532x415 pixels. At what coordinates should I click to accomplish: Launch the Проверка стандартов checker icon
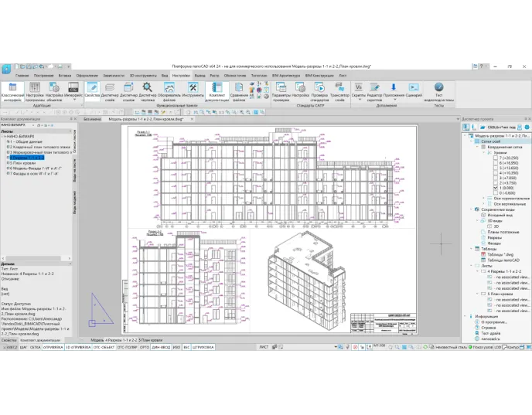coord(319,90)
